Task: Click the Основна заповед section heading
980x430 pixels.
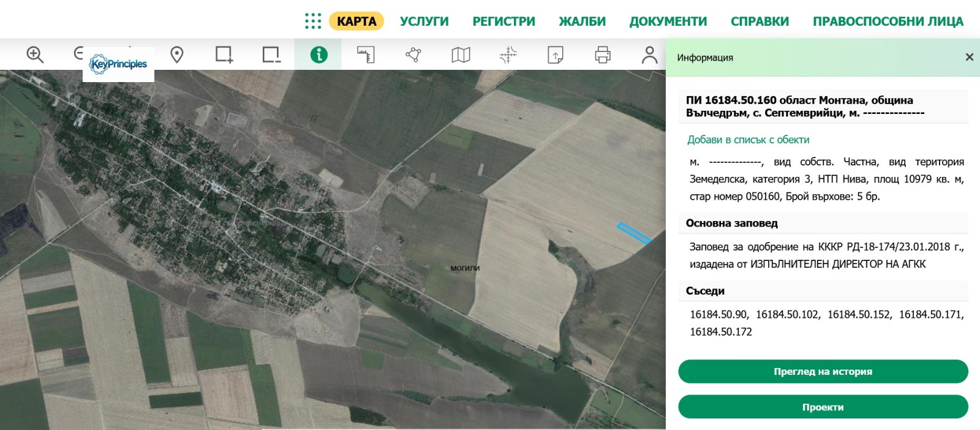Action: tap(731, 223)
